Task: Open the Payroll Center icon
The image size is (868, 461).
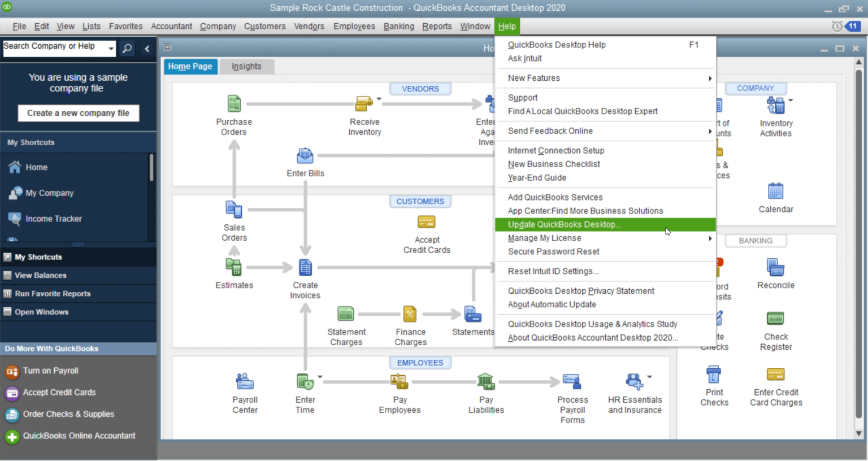Action: (x=245, y=382)
